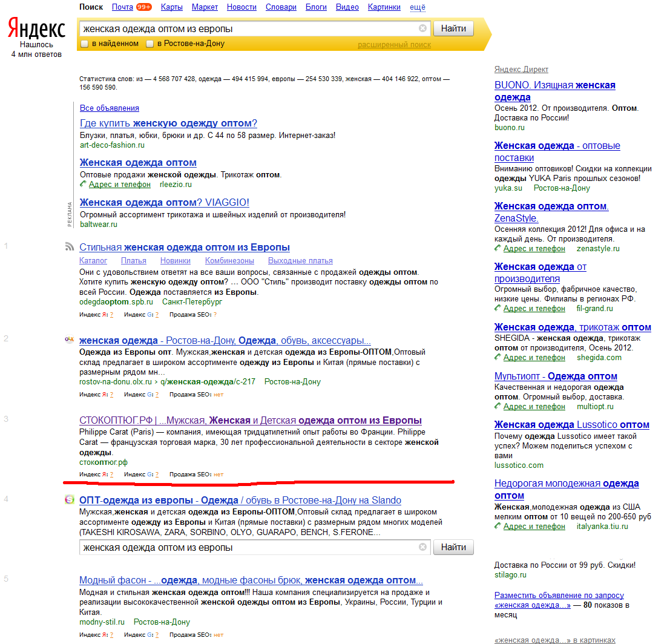Click the phone icon next to rleezio.ru
670x644 pixels.
click(83, 184)
